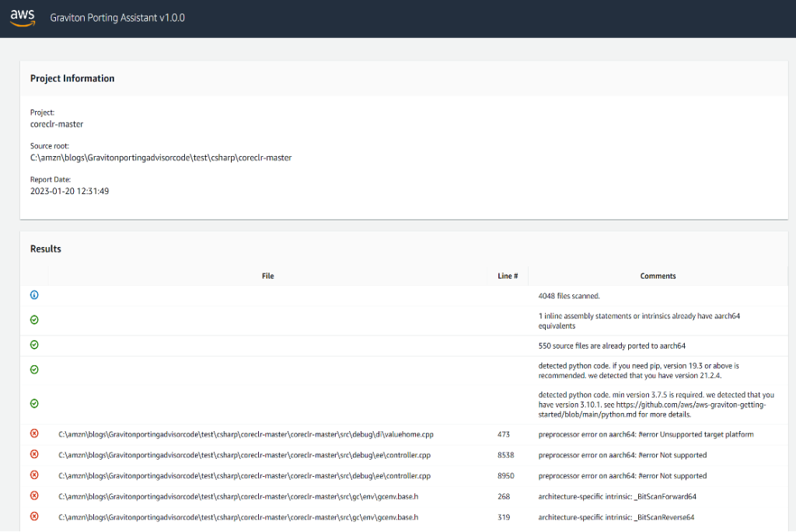Click the green check icon next to '550 source files' row
This screenshot has width=796, height=532.
pyautogui.click(x=33, y=345)
